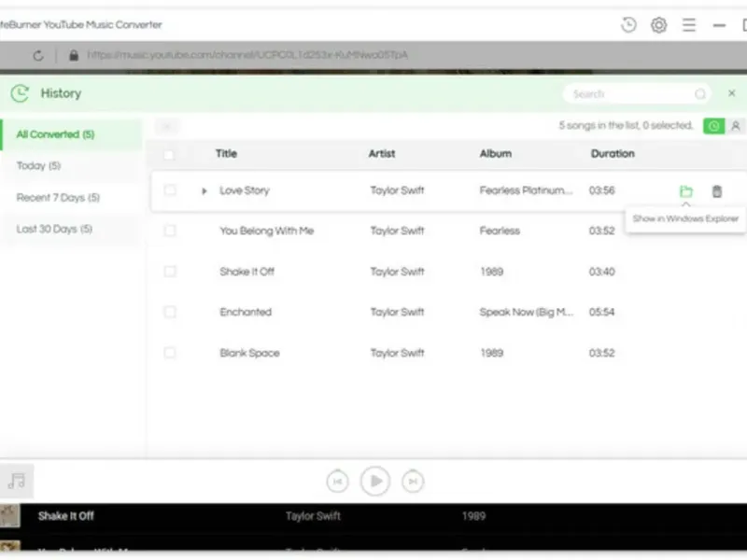Screen dimensions: 747x560
Task: Click the Shake It Off thumbnail in the black YouTube Music bar
Action: 9,516
